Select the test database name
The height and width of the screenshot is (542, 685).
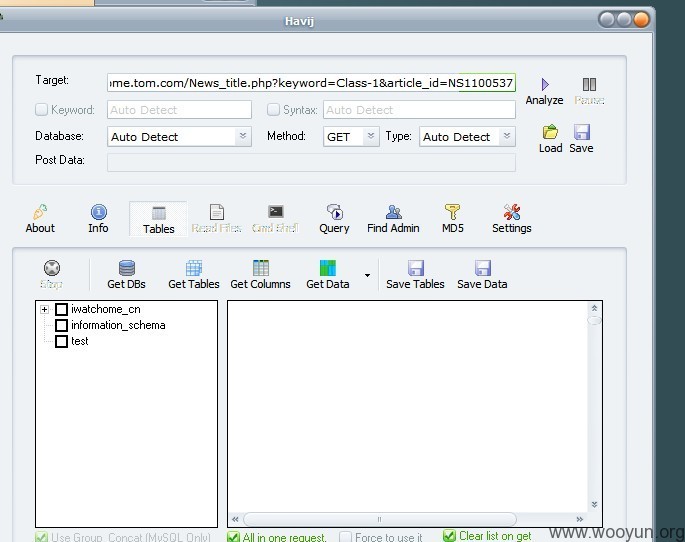[x=80, y=341]
